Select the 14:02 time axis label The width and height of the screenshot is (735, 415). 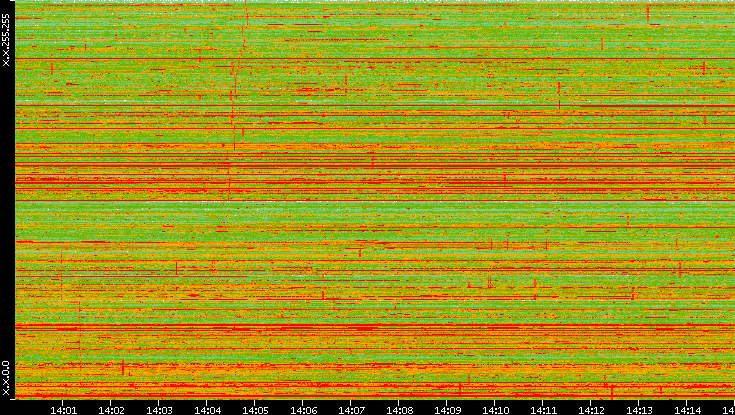pyautogui.click(x=111, y=410)
